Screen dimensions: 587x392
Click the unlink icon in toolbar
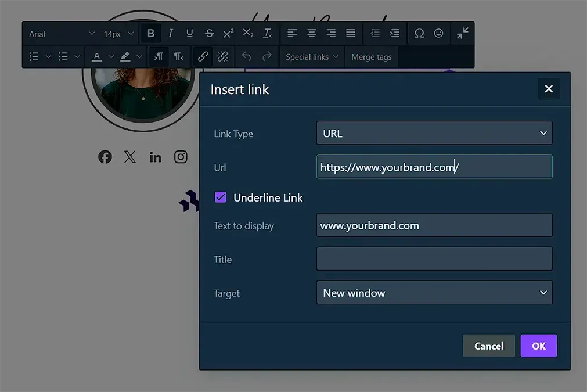pos(222,57)
